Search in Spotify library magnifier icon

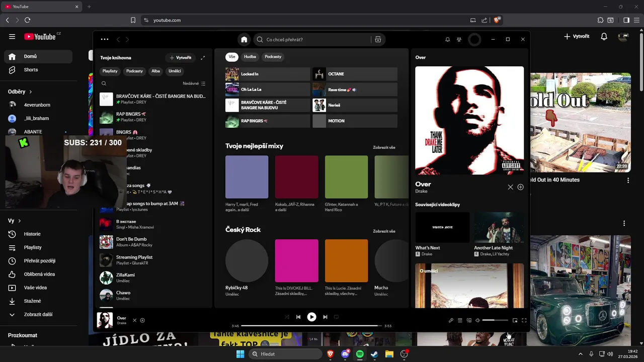104,83
